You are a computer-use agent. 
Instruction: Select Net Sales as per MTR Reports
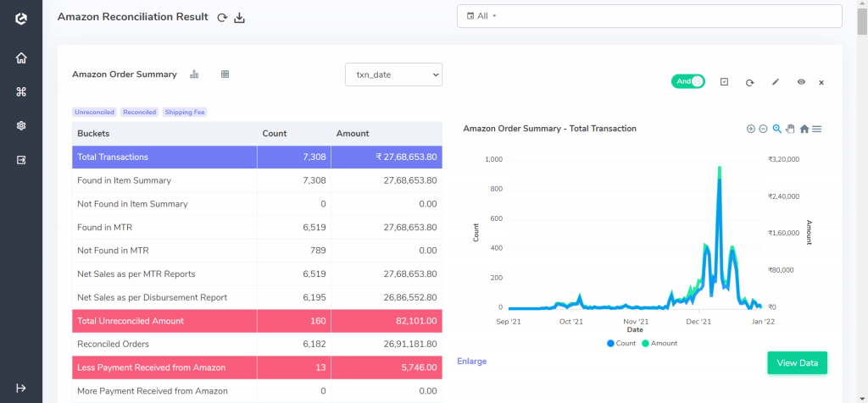257,274
